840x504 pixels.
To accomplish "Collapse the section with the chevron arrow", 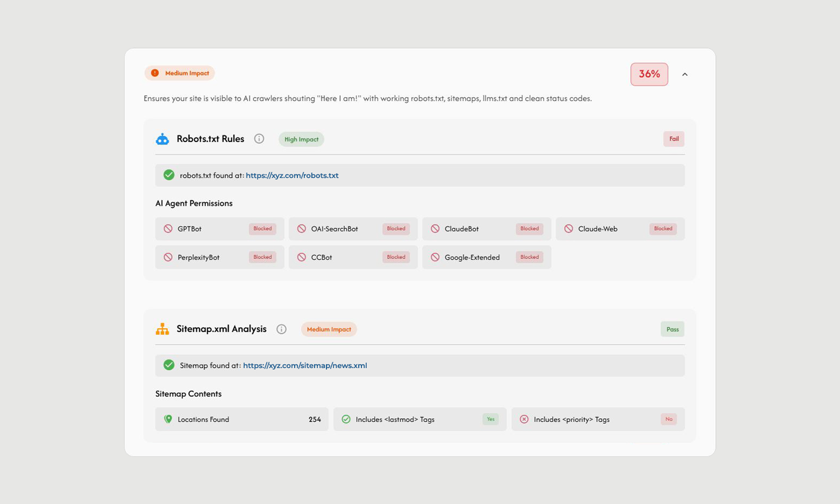I will coord(685,74).
